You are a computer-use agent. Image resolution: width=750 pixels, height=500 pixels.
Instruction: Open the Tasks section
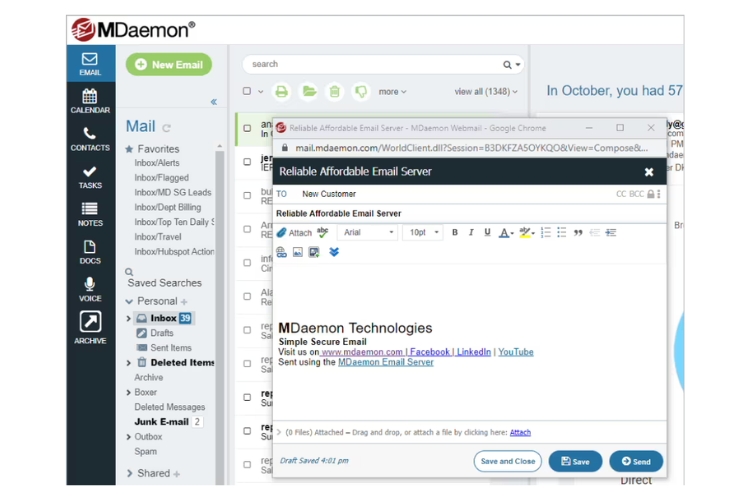[90, 177]
